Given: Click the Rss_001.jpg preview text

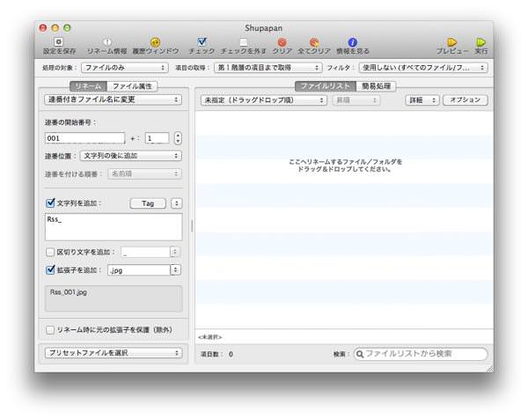Looking at the screenshot, I should 69,292.
